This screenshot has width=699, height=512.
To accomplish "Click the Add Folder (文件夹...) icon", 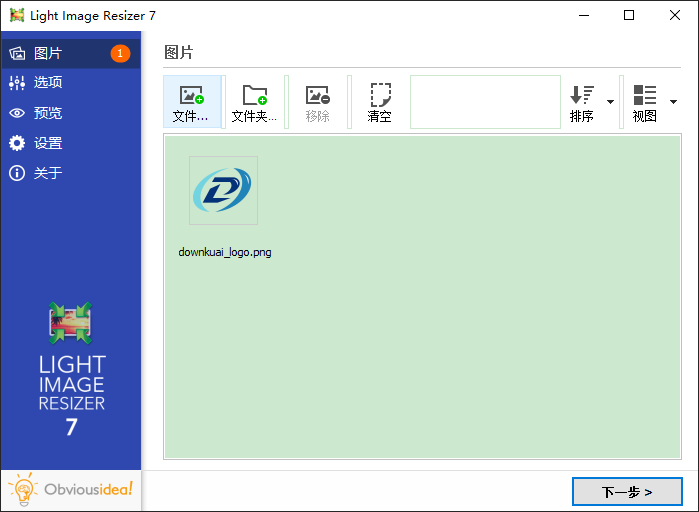I will pyautogui.click(x=255, y=96).
